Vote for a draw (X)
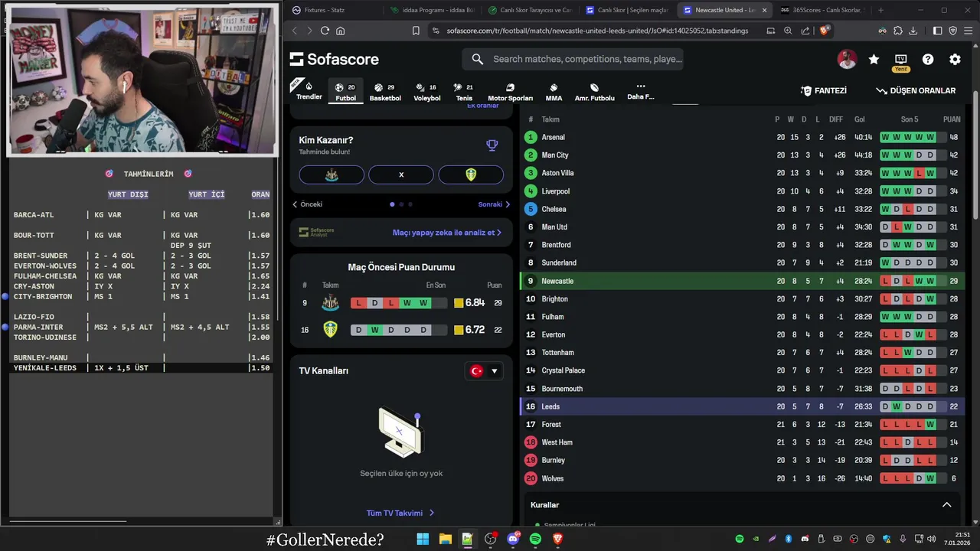This screenshot has width=980, height=551. 401,174
